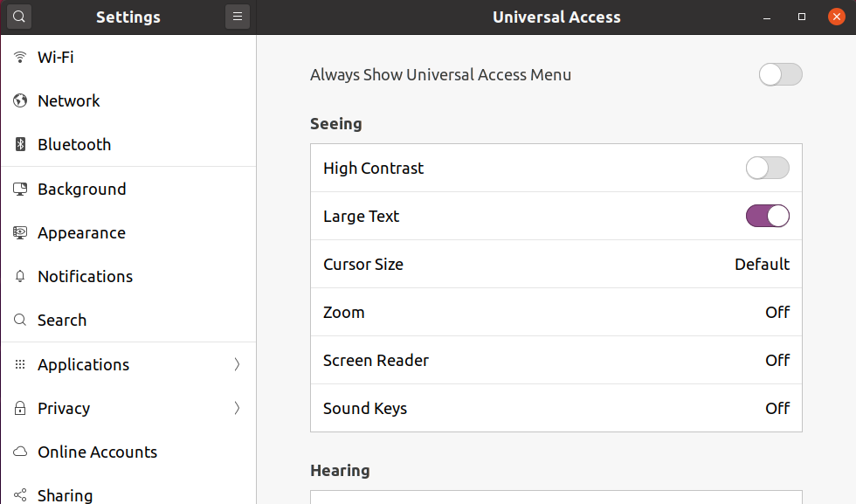Viewport: 856px width, 504px height.
Task: Select the Online Accounts cloud icon
Action: coord(19,452)
